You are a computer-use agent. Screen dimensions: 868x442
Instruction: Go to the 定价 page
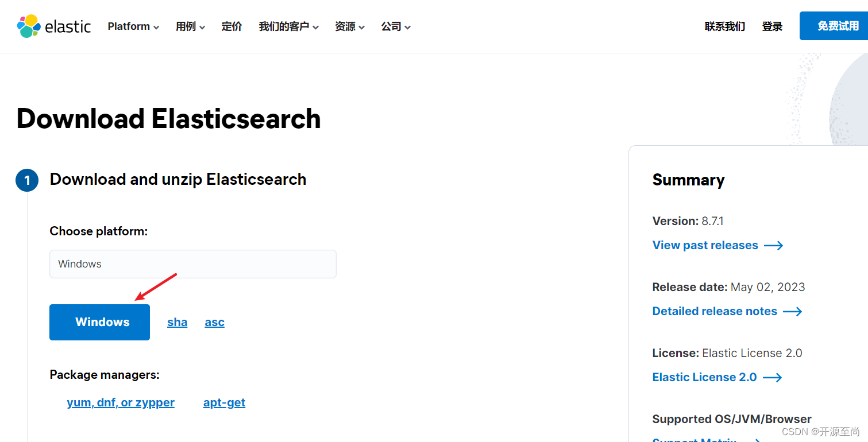point(232,26)
